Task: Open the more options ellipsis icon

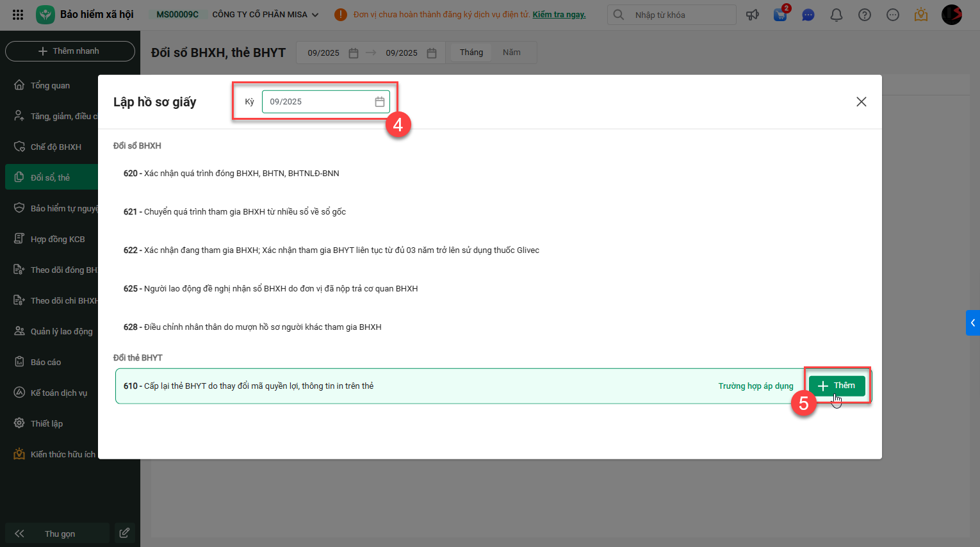Action: [x=893, y=15]
